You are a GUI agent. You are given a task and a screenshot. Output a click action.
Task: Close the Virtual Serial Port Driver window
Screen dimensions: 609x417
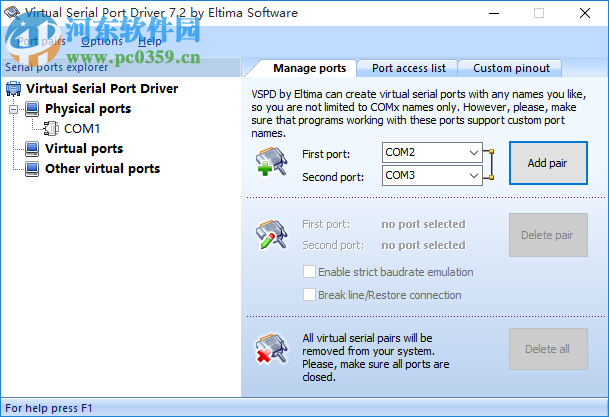click(x=585, y=13)
